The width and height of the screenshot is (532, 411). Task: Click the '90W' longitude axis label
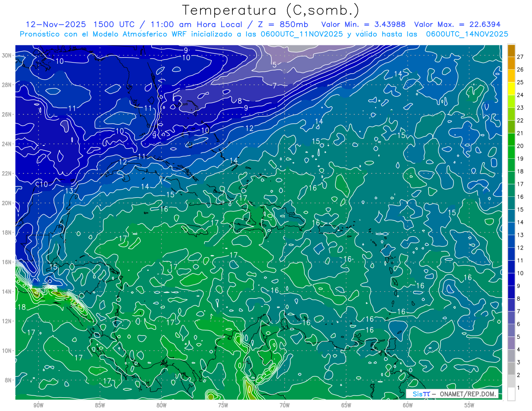click(x=38, y=405)
